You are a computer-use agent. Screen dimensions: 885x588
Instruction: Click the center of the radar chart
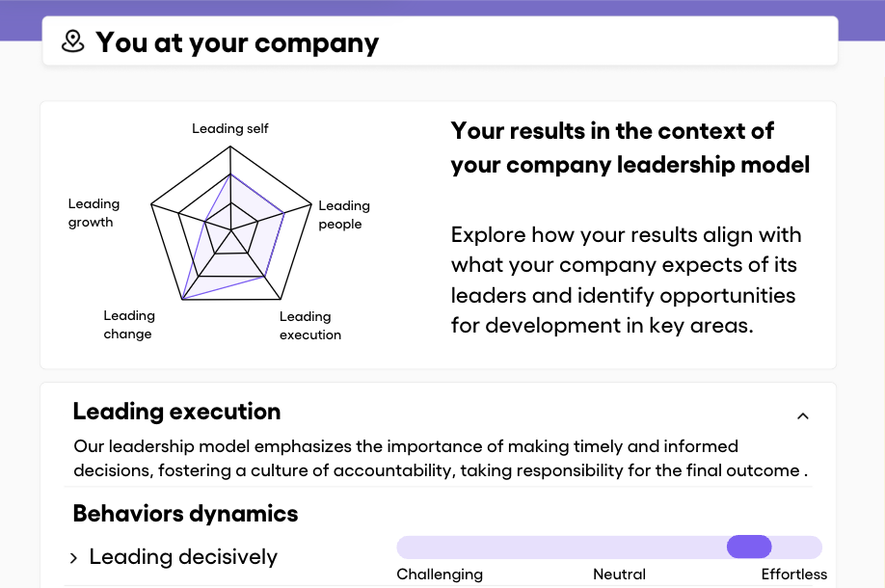230,229
